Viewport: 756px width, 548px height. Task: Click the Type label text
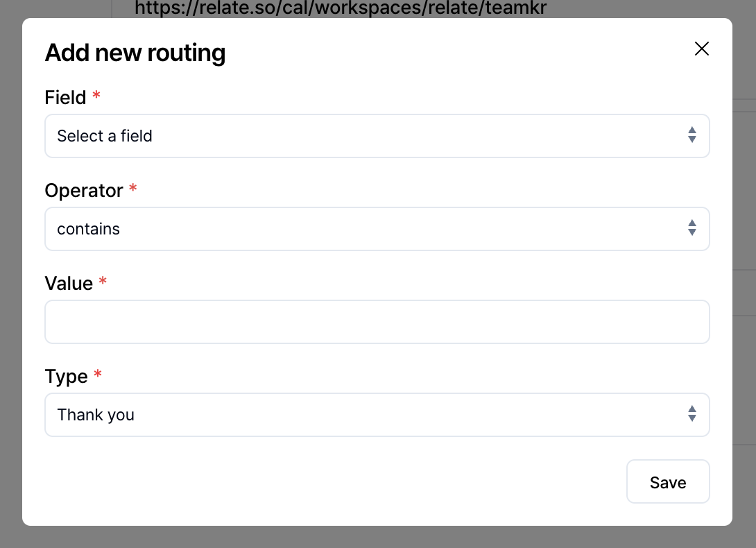(x=66, y=376)
